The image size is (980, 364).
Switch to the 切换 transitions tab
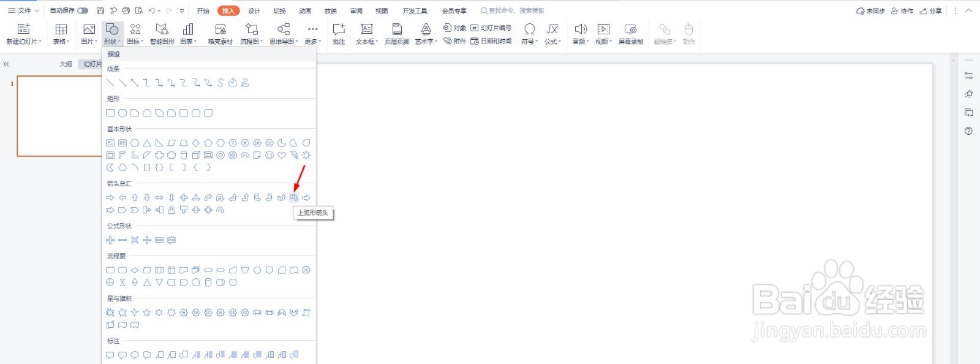tap(280, 11)
